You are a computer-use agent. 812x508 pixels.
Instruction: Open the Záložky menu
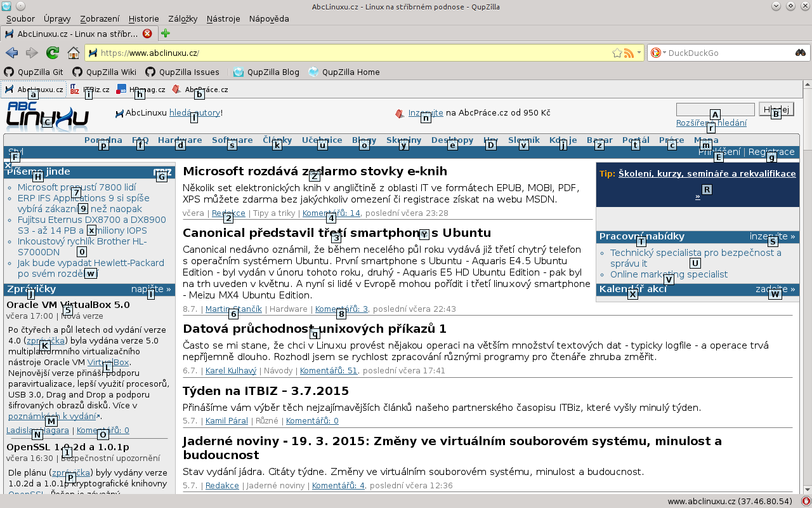pos(183,18)
